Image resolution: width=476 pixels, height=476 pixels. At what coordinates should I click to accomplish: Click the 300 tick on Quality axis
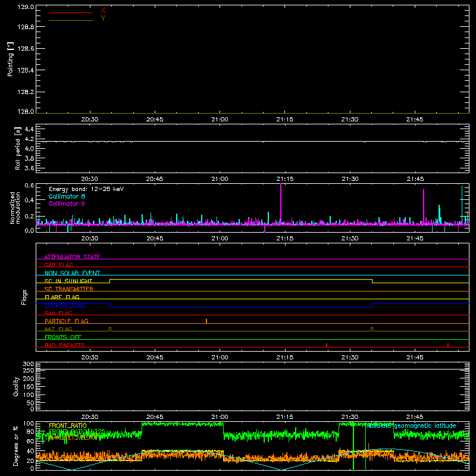pyautogui.click(x=29, y=364)
